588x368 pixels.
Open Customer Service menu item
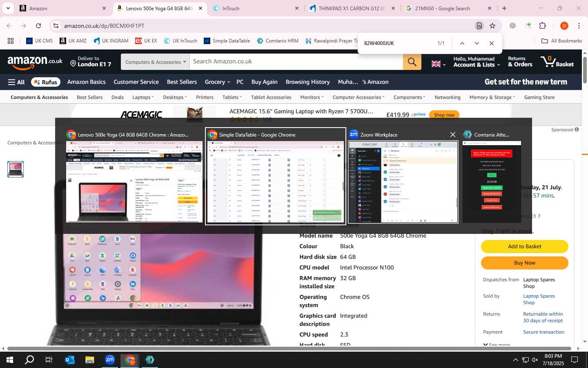coord(136,82)
